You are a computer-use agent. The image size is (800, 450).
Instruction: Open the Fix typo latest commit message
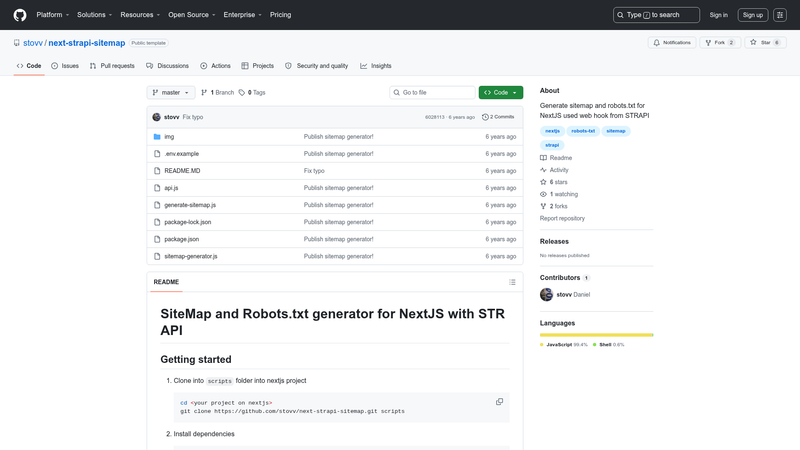[x=193, y=117]
